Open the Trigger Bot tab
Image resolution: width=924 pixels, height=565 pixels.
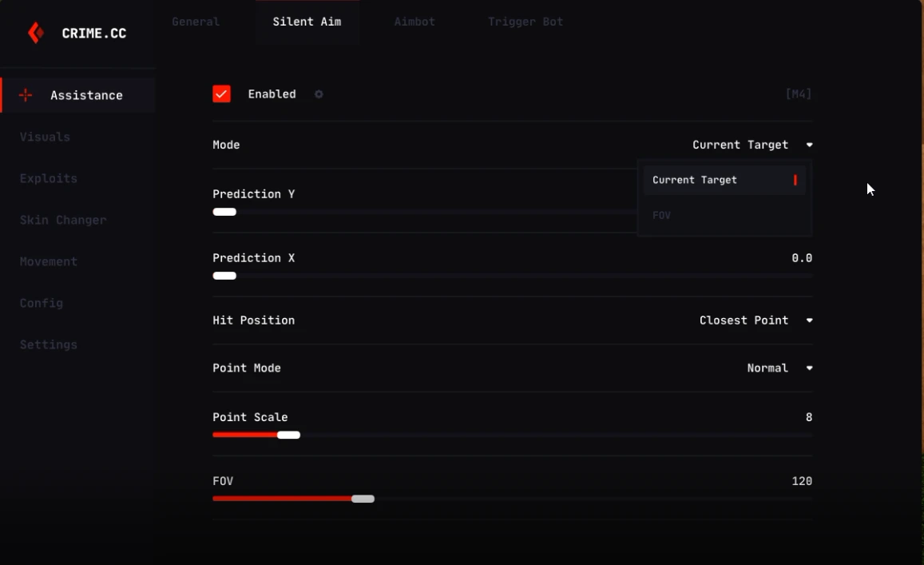click(x=525, y=22)
